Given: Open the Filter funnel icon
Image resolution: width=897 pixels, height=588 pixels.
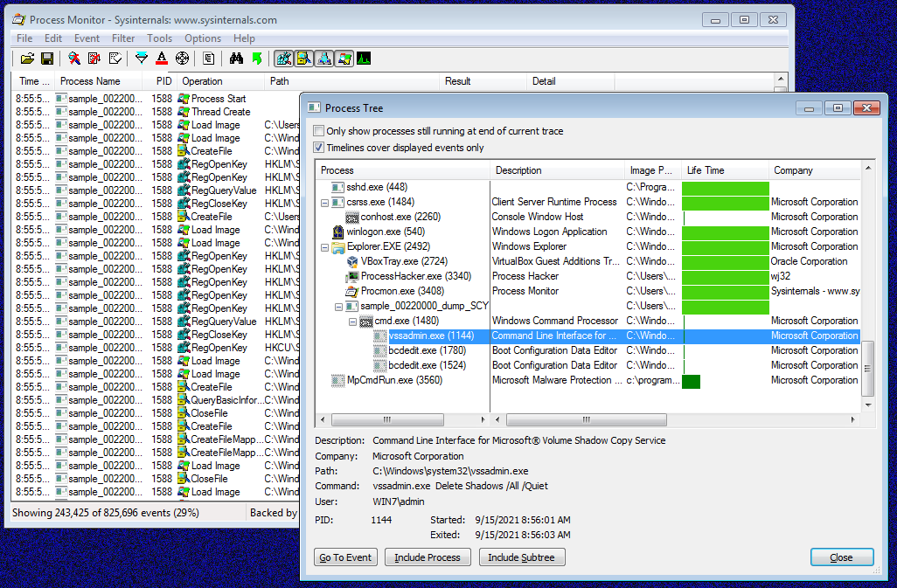Looking at the screenshot, I should (x=142, y=59).
